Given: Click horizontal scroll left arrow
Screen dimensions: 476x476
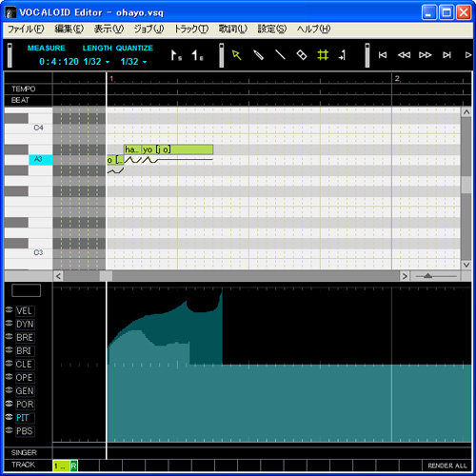Looking at the screenshot, I should point(58,276).
